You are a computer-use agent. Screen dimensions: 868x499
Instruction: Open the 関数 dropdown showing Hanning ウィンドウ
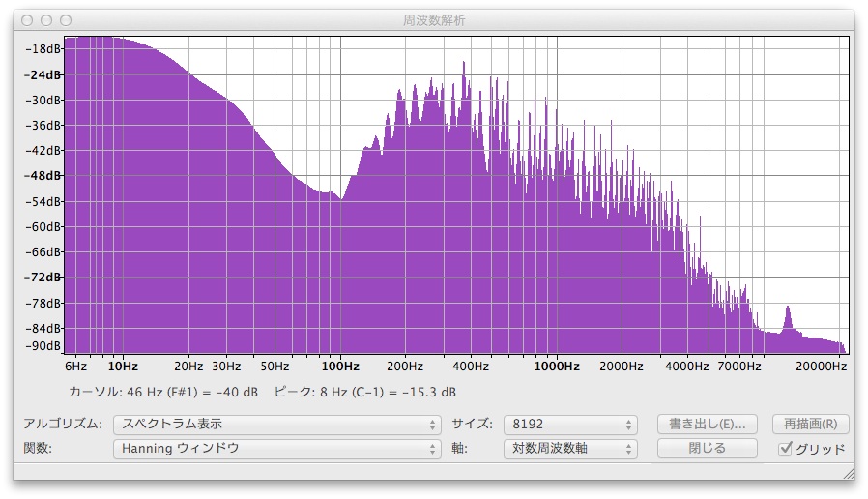pyautogui.click(x=276, y=448)
